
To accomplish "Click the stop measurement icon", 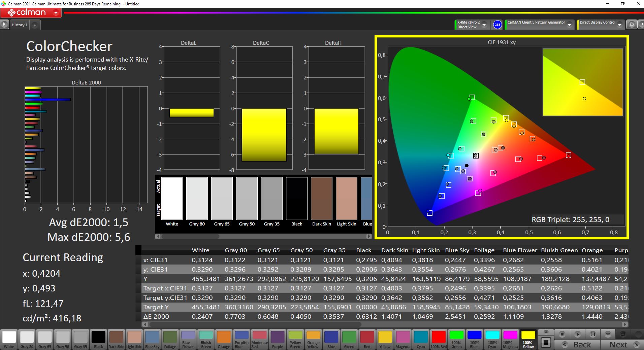I will pos(562,334).
